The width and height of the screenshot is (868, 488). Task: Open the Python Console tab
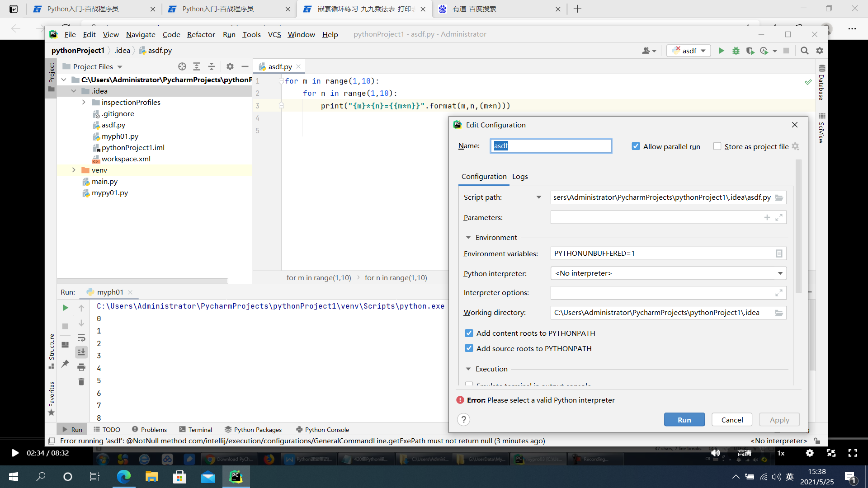coord(322,430)
